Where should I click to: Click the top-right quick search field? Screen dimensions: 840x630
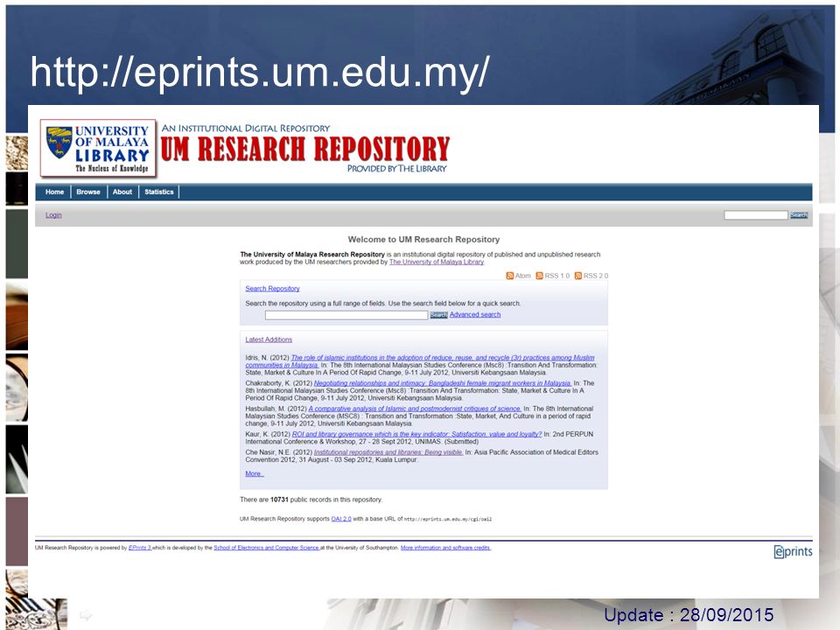tap(755, 215)
